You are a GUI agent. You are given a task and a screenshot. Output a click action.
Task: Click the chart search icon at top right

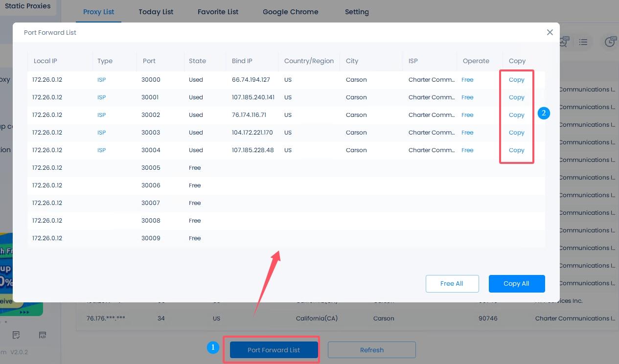point(563,43)
